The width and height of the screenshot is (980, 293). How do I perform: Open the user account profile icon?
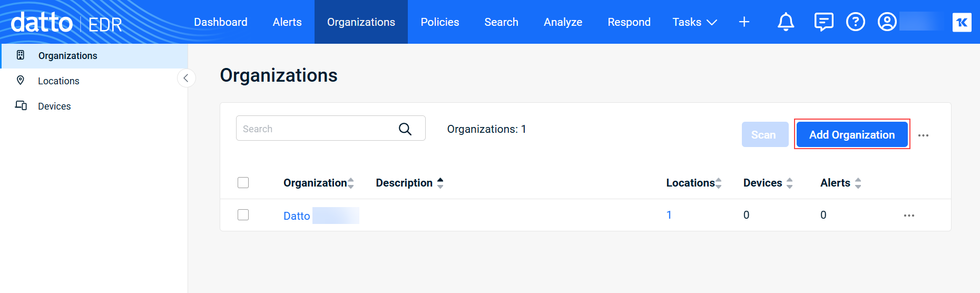click(x=887, y=22)
